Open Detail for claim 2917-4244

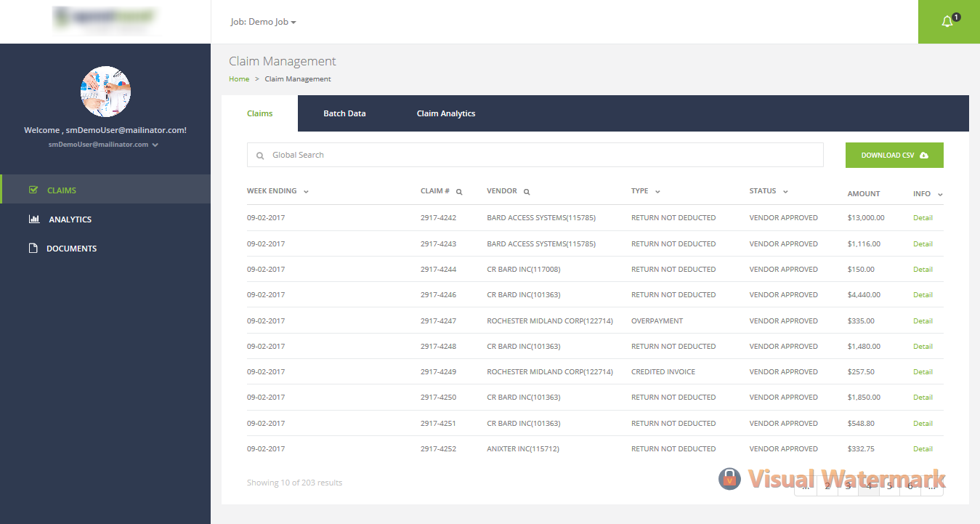pyautogui.click(x=923, y=269)
